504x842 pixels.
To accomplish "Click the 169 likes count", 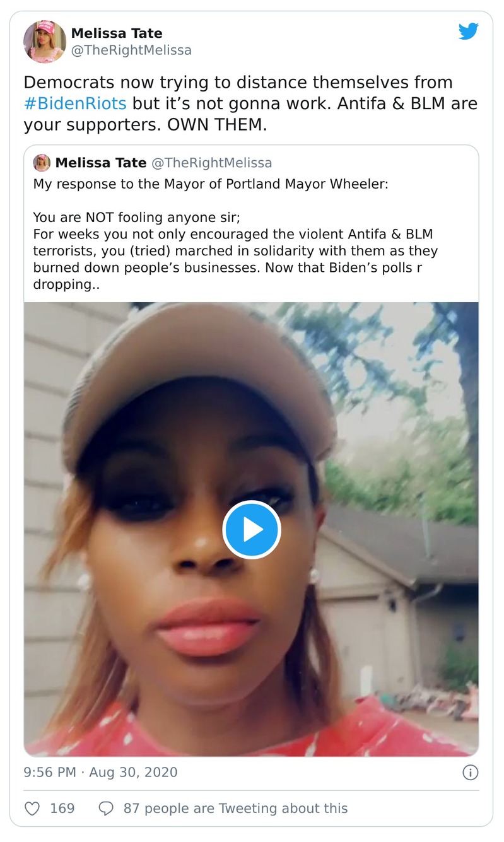I will [62, 808].
